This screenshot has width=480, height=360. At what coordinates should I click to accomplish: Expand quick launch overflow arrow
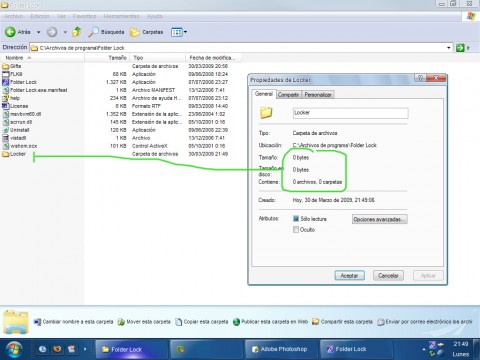[x=85, y=349]
